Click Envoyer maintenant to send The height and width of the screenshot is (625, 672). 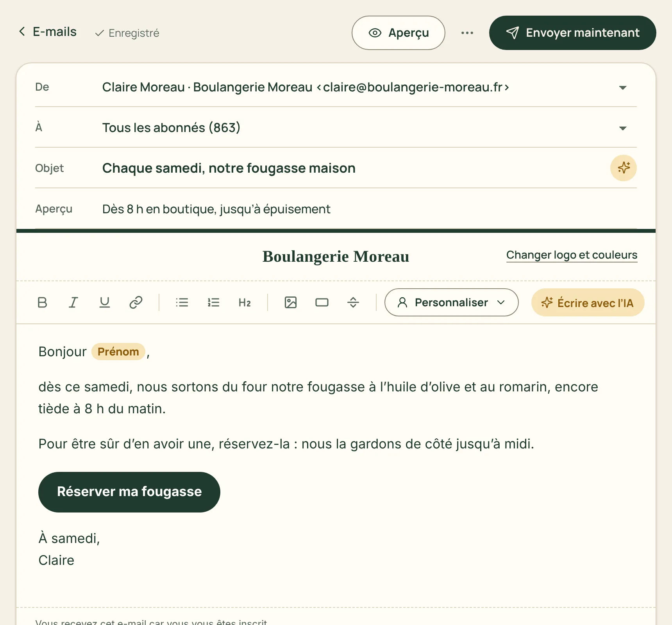point(572,33)
